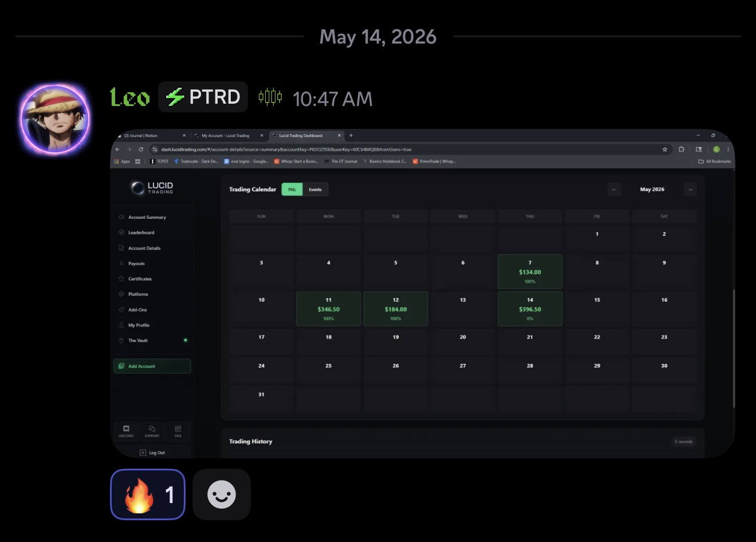Viewport: 756px width, 542px height.
Task: Open a new browser tab with plus
Action: [351, 136]
